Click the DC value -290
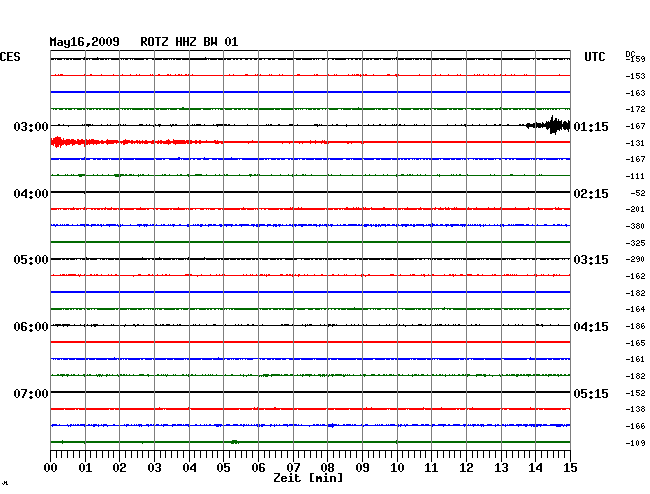The width and height of the screenshot is (650, 494). point(635,259)
